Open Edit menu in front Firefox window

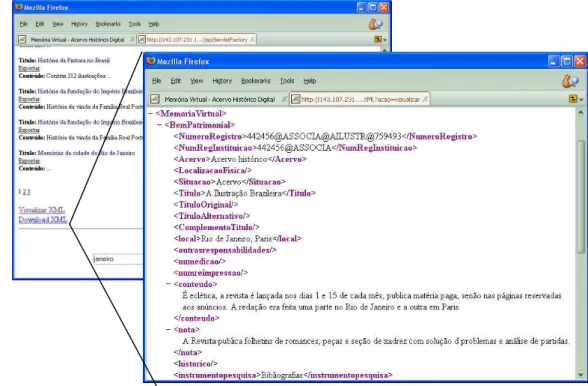click(176, 81)
